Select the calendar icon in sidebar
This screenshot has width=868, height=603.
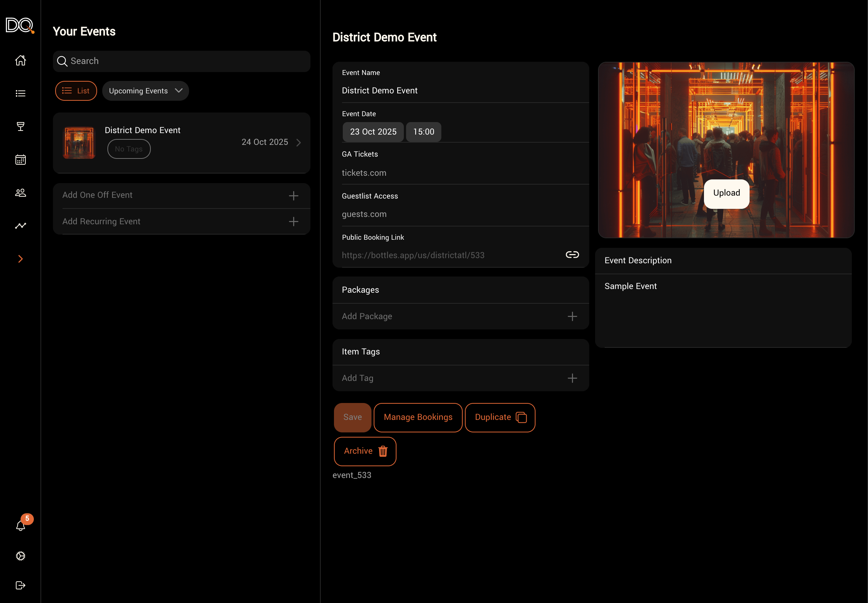click(20, 160)
